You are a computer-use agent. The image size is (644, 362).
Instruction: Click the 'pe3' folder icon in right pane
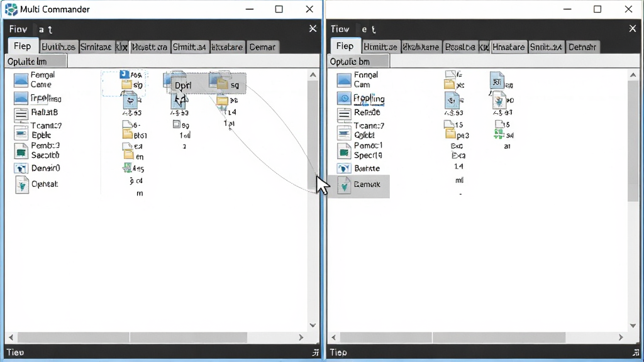(x=450, y=134)
